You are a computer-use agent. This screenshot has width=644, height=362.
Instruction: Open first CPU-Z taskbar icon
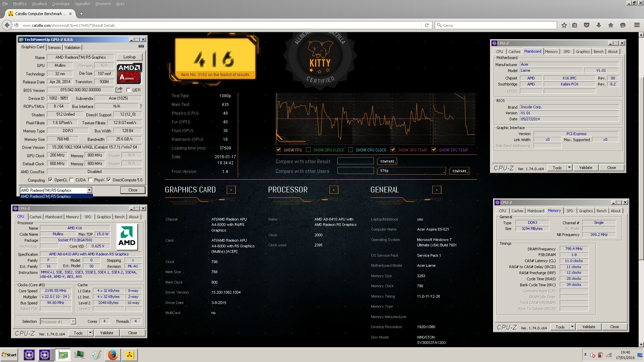(29, 355)
